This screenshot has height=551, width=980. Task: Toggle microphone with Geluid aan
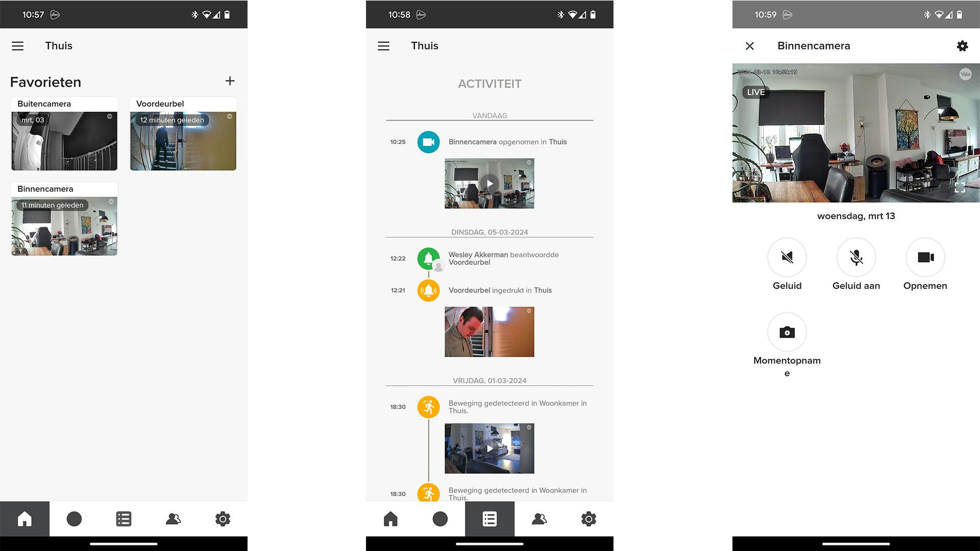point(856,257)
